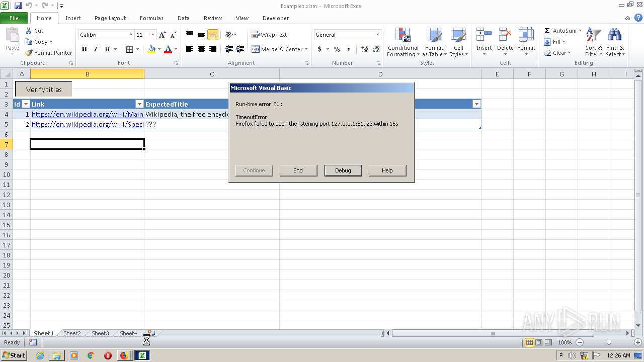Open the Font name dropdown
The image size is (644, 362).
pos(131,35)
